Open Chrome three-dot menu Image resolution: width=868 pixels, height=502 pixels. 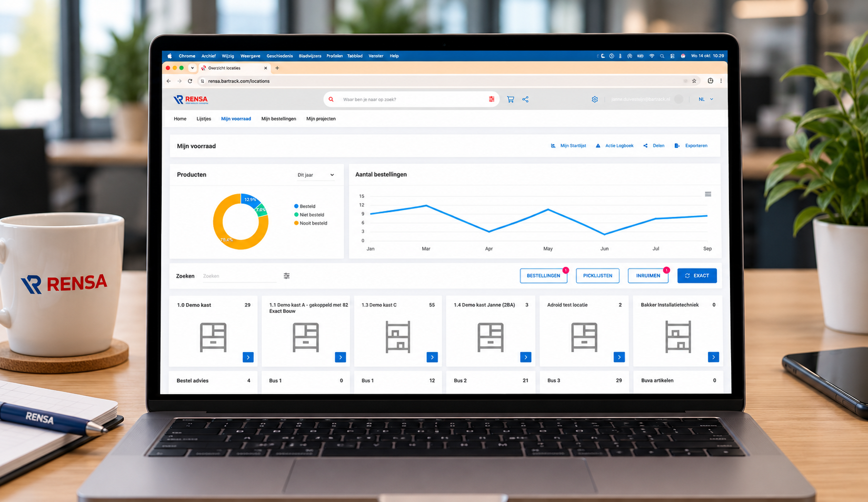coord(721,81)
